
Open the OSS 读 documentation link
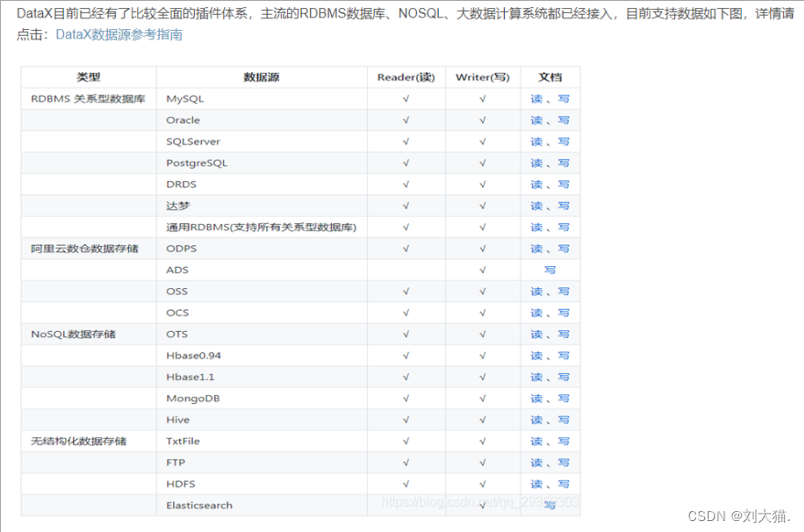[535, 291]
